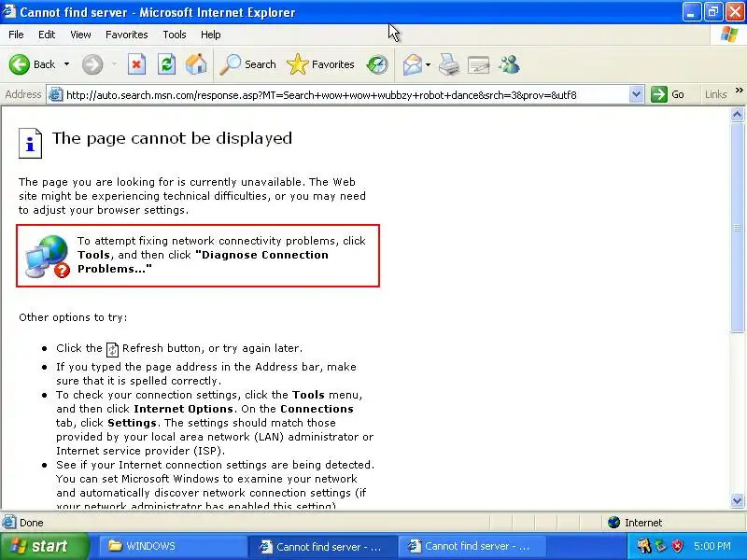Open the Help menu

pyautogui.click(x=211, y=35)
